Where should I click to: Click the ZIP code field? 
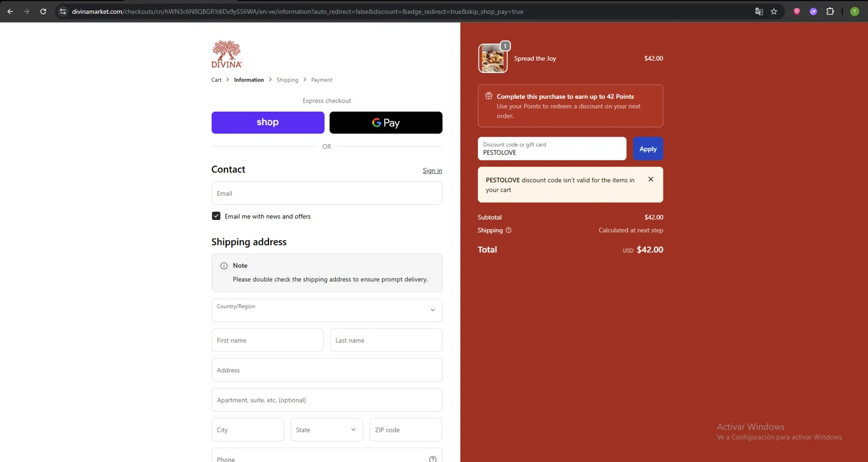pyautogui.click(x=406, y=430)
